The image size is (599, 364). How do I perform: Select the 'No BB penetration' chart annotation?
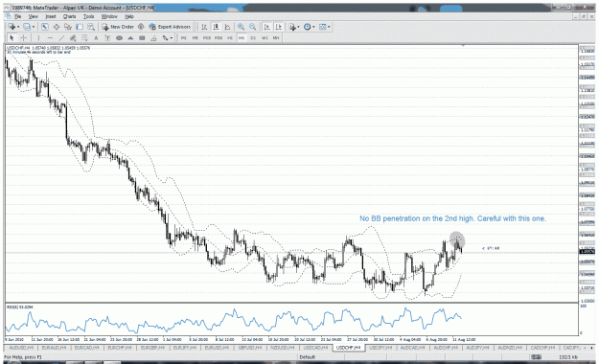point(452,218)
